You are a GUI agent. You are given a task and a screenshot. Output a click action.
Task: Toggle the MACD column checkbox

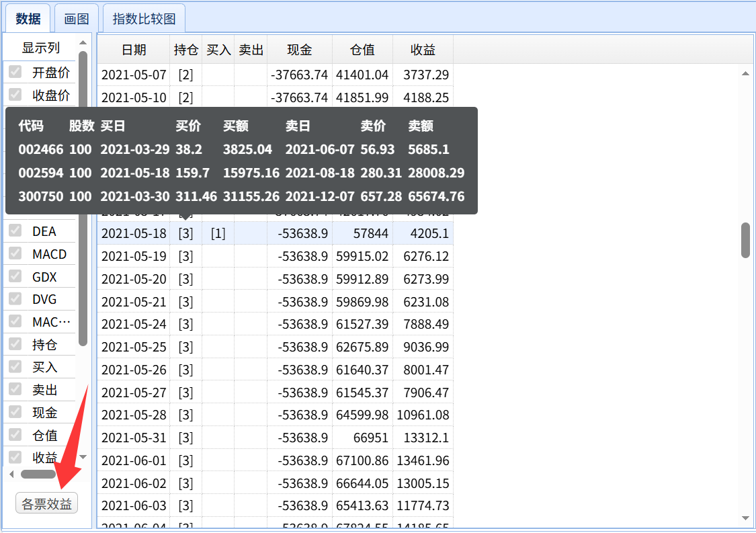coord(15,254)
